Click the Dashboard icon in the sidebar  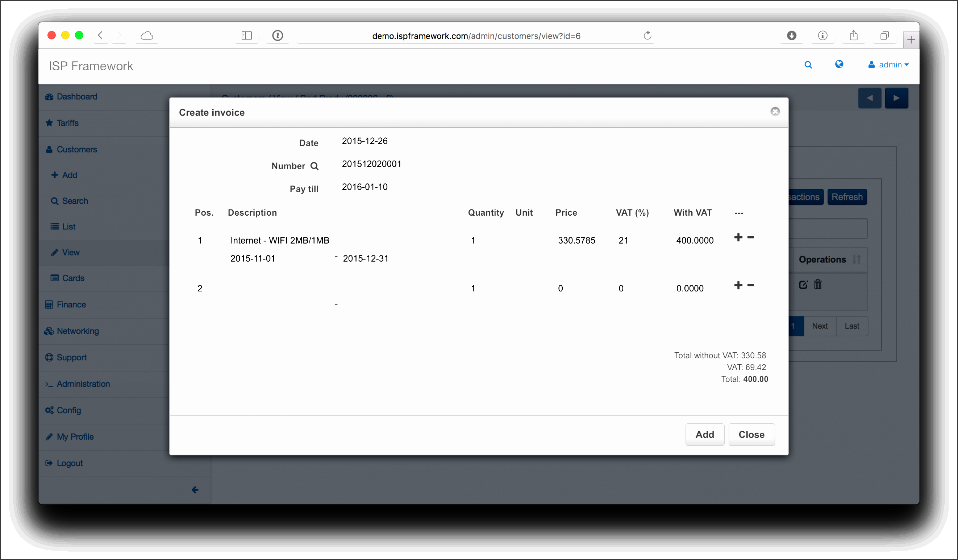tap(49, 96)
